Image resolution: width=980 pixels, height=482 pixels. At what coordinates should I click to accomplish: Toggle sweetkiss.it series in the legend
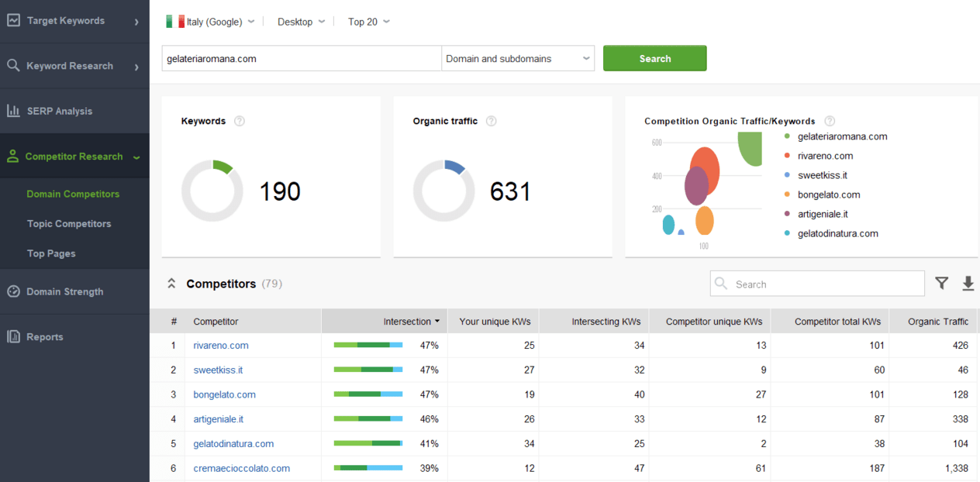(x=820, y=174)
